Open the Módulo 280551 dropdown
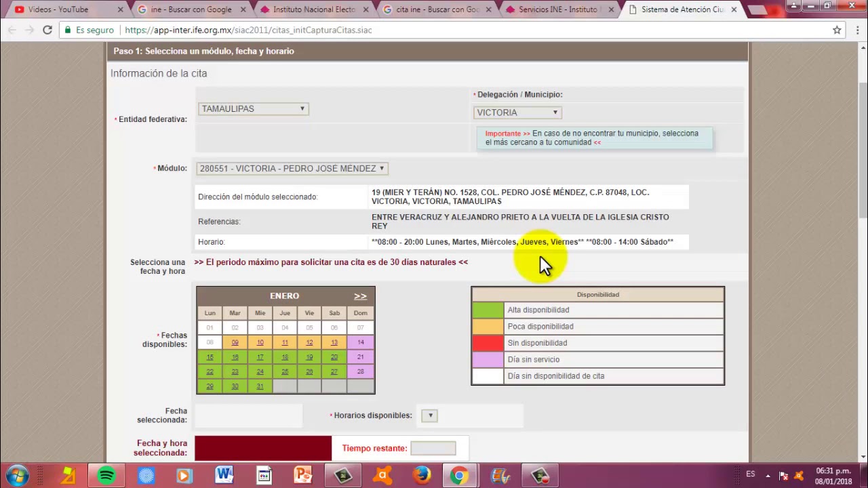868x488 pixels. point(292,168)
